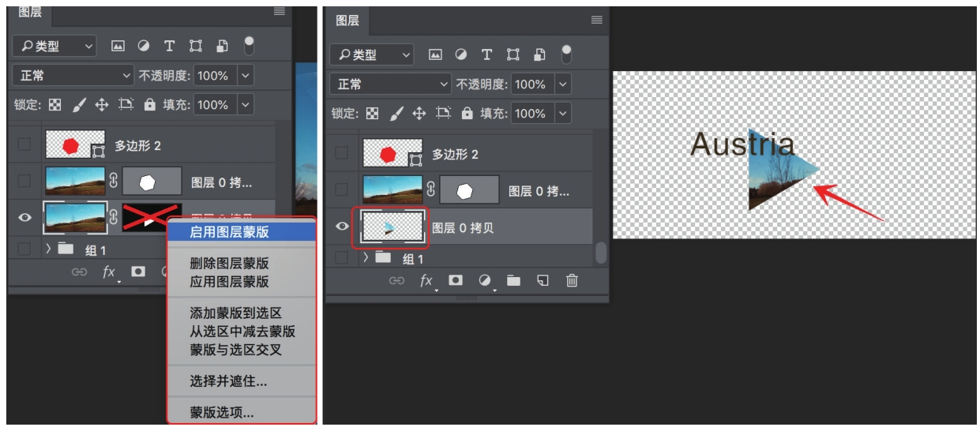
Task: Show 多边形 2 layer in left panel
Action: coord(23,144)
